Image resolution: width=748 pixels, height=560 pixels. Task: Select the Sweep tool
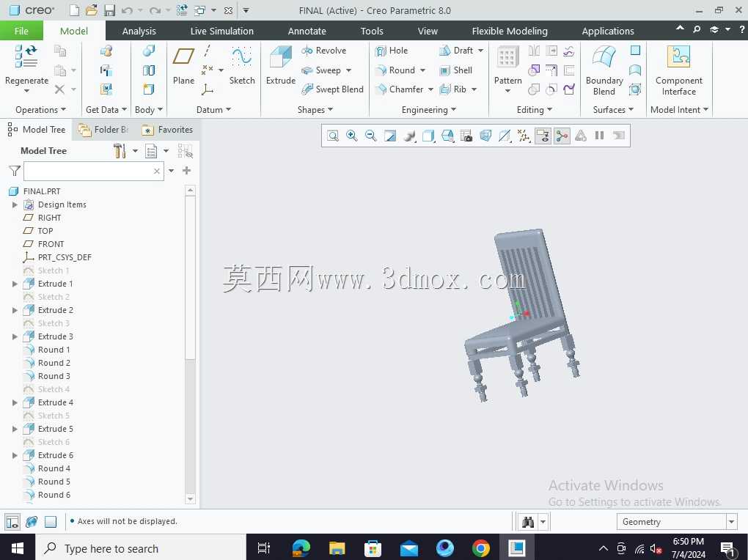point(321,70)
